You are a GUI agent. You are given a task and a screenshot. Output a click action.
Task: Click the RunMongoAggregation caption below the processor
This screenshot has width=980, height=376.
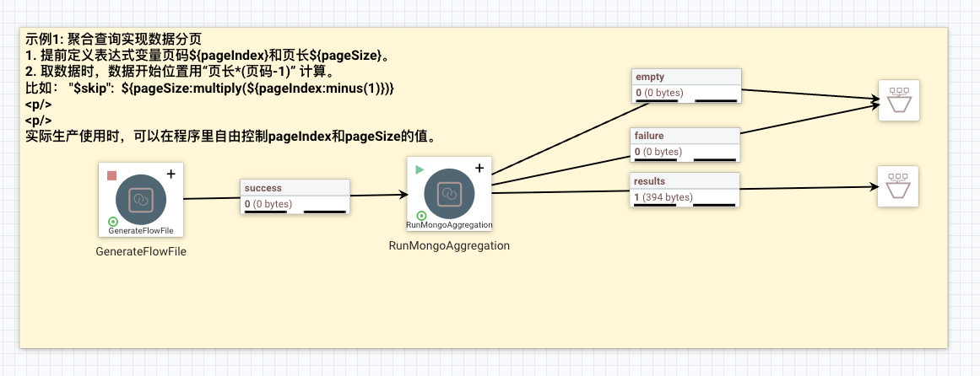tap(449, 246)
